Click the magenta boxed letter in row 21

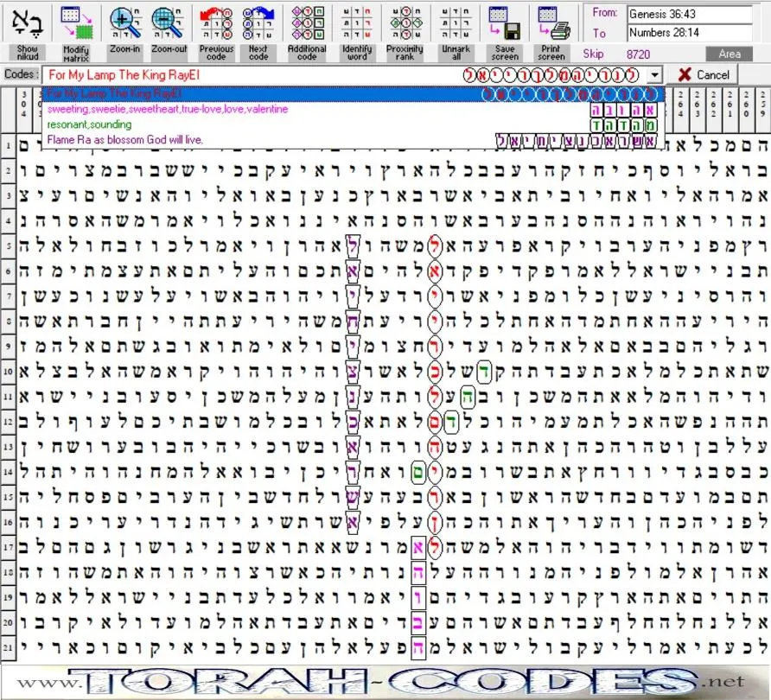pos(418,648)
